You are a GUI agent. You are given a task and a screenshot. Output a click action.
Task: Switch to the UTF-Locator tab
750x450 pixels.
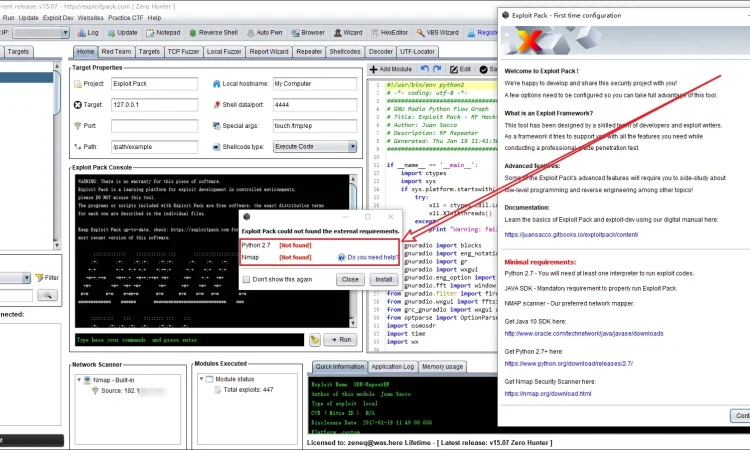[418, 52]
